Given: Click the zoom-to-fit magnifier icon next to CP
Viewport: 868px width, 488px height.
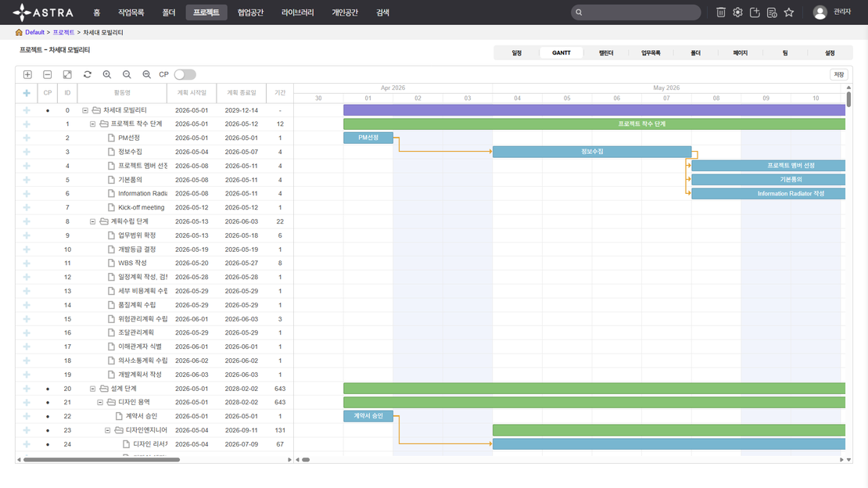Looking at the screenshot, I should click(x=147, y=74).
